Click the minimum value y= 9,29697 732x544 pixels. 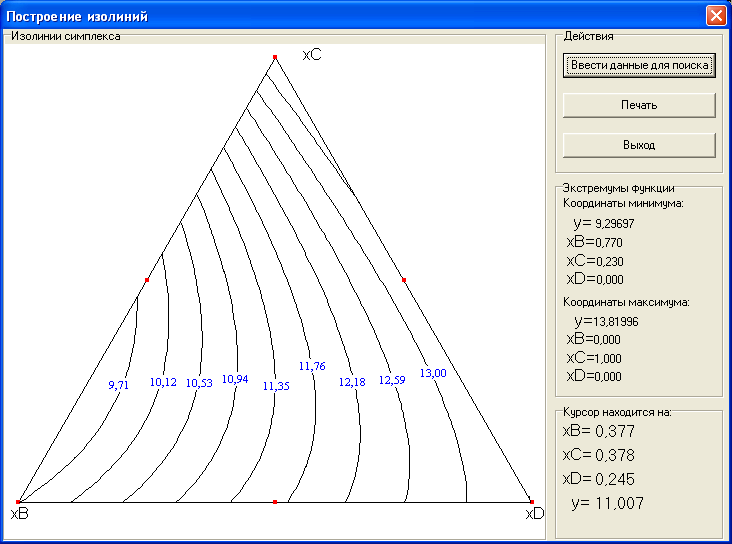click(x=604, y=223)
